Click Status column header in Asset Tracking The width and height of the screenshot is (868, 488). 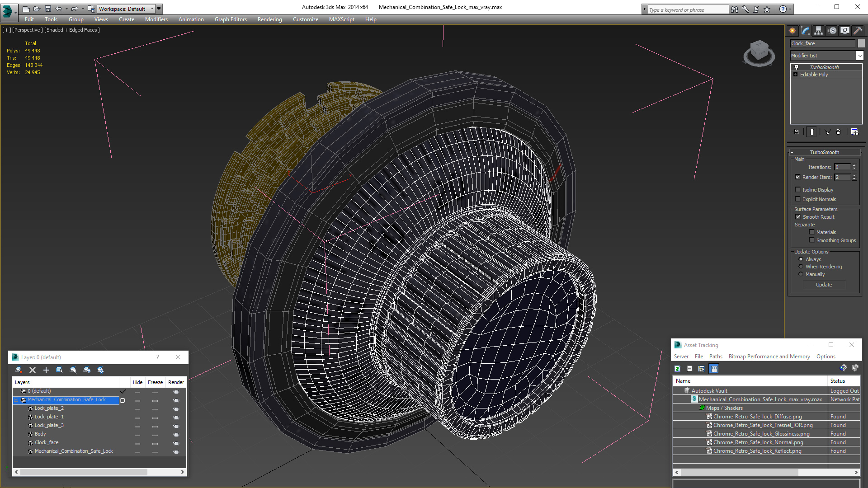coord(844,381)
